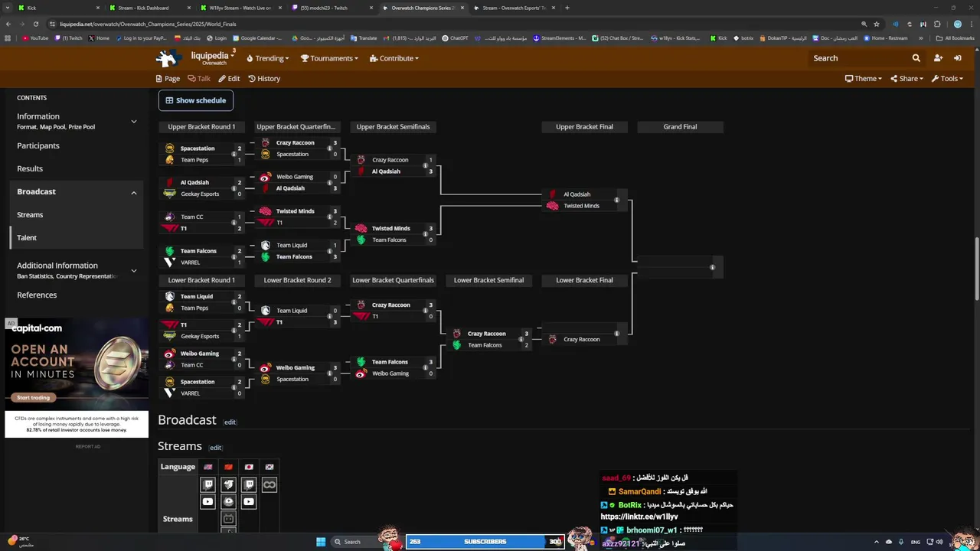Image resolution: width=980 pixels, height=551 pixels.
Task: Open the wiki search magnifier icon
Action: [x=916, y=58]
